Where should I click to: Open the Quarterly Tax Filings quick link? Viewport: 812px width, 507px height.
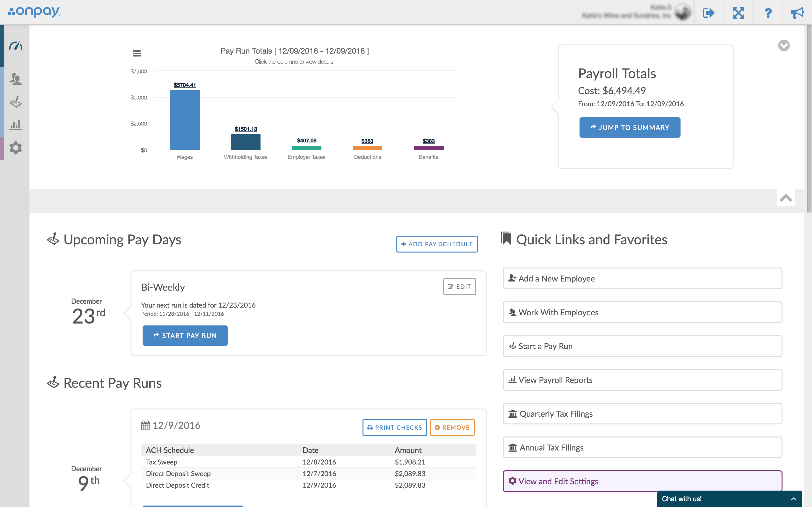(x=642, y=414)
